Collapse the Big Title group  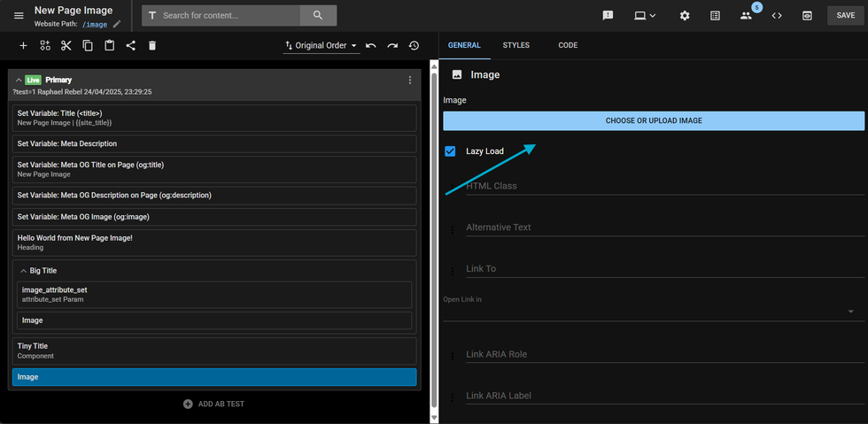click(x=23, y=271)
